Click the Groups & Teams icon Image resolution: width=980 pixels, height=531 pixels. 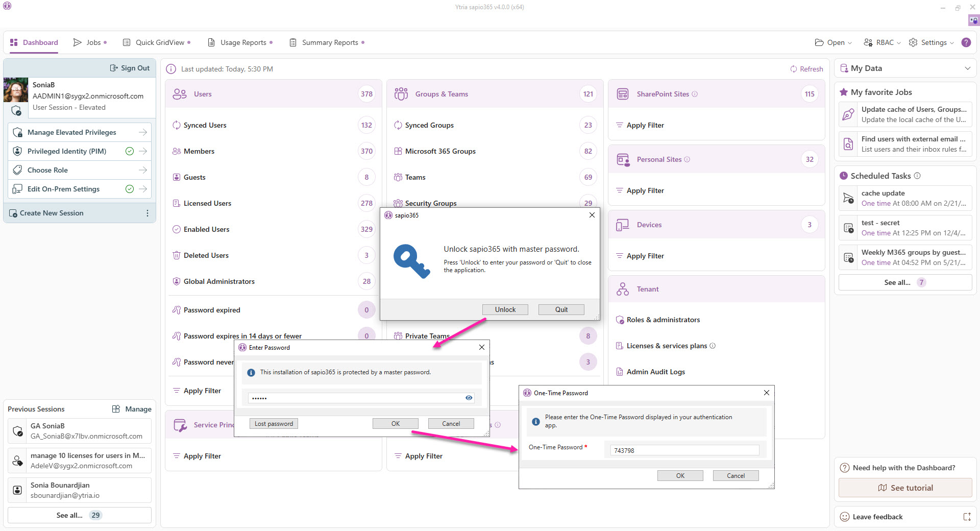[401, 94]
